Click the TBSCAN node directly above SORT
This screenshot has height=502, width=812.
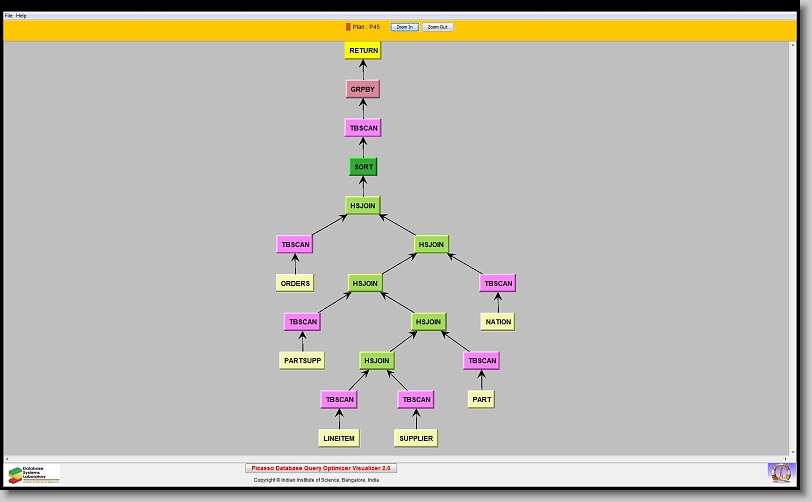tap(363, 128)
